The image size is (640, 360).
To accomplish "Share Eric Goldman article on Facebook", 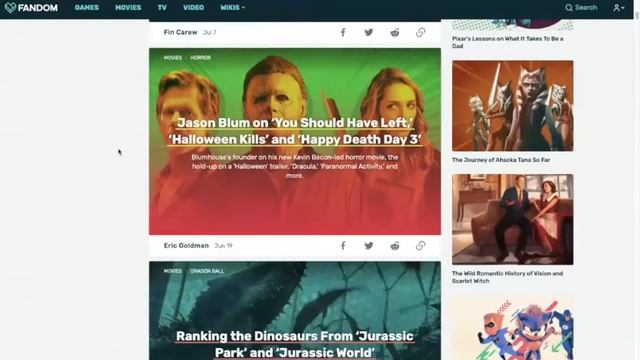I will tap(343, 246).
